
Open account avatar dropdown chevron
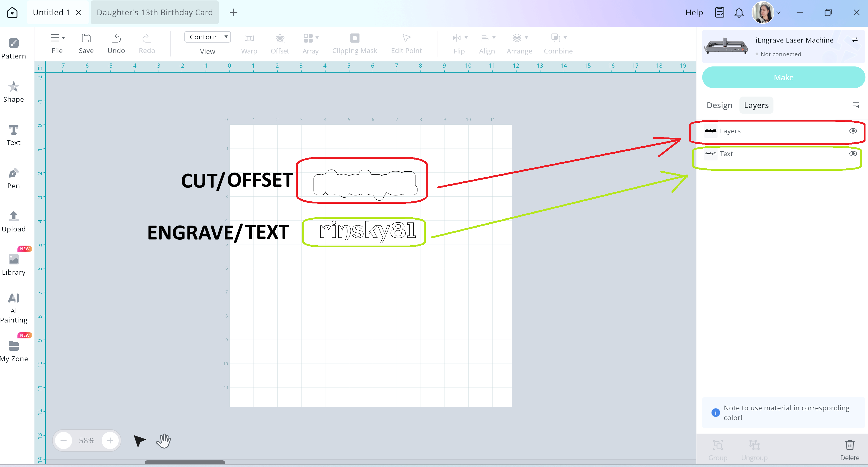click(x=778, y=13)
